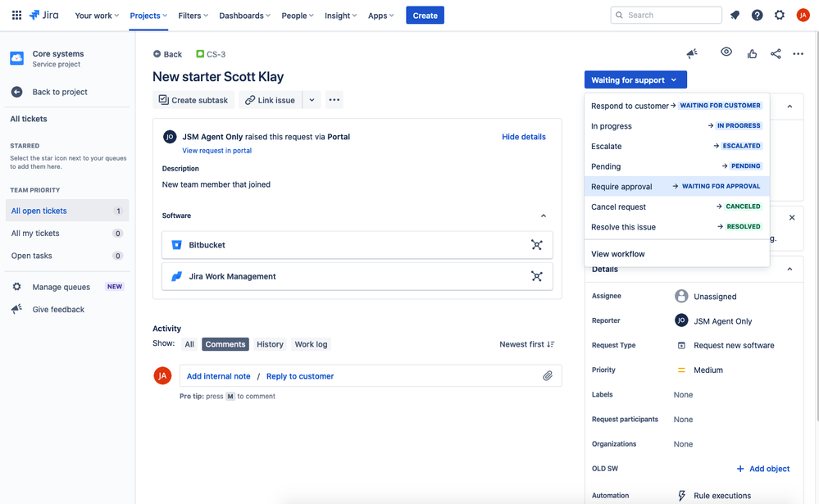819x504 pixels.
Task: Click the give feedback megaphone icon above status
Action: tap(692, 53)
